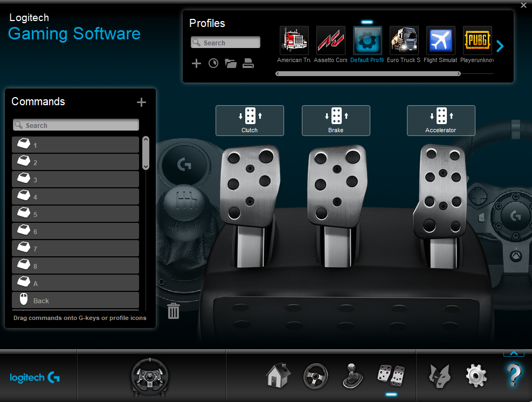Show next profiles with right chevron
This screenshot has width=532, height=402.
500,46
